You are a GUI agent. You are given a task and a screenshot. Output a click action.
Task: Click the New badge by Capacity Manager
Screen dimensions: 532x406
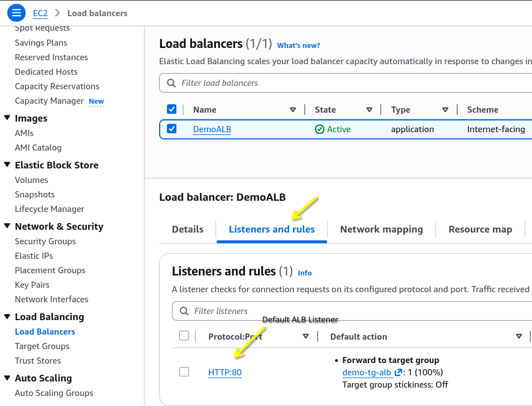tap(97, 101)
